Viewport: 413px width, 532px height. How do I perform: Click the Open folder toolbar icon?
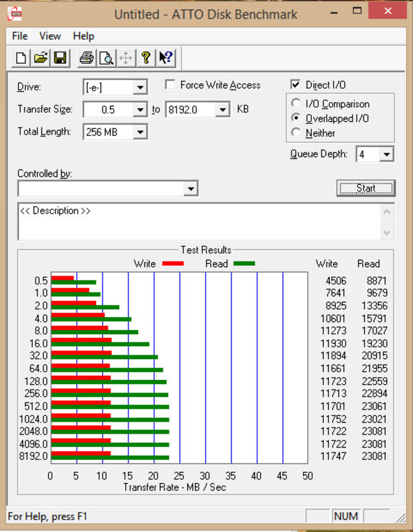[x=41, y=58]
